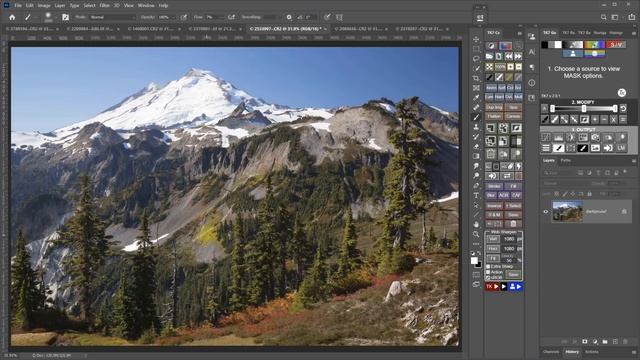640x360 pixels.
Task: Click the Background layer thumbnail
Action: (x=567, y=211)
